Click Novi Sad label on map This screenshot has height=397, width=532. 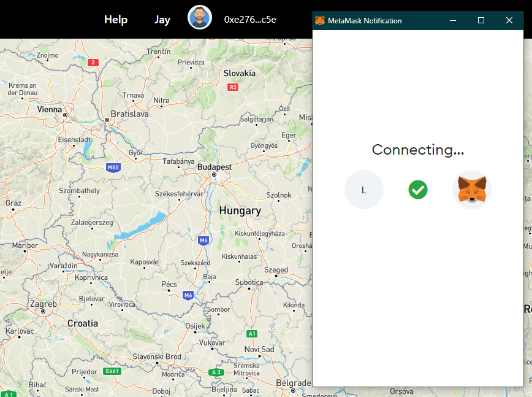tap(259, 349)
